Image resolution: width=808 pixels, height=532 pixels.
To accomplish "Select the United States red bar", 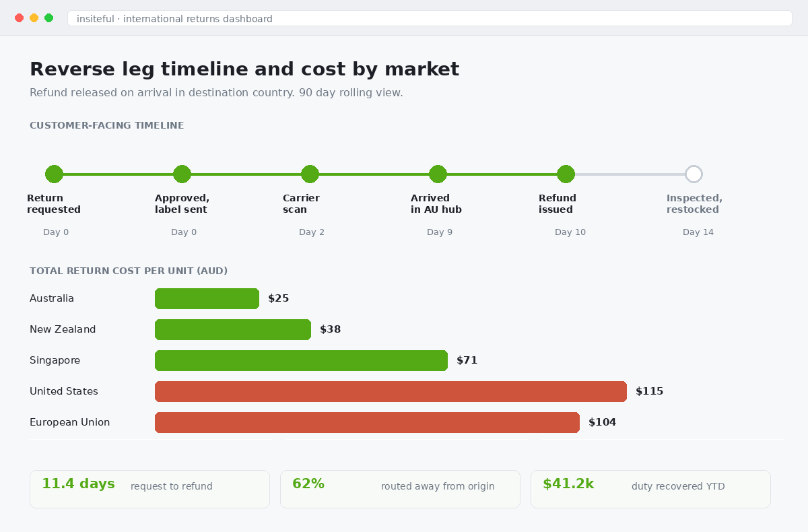I will pyautogui.click(x=391, y=391).
